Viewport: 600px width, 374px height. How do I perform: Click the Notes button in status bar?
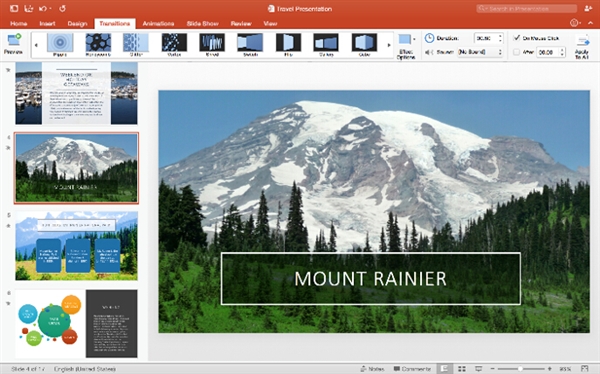[x=372, y=369]
